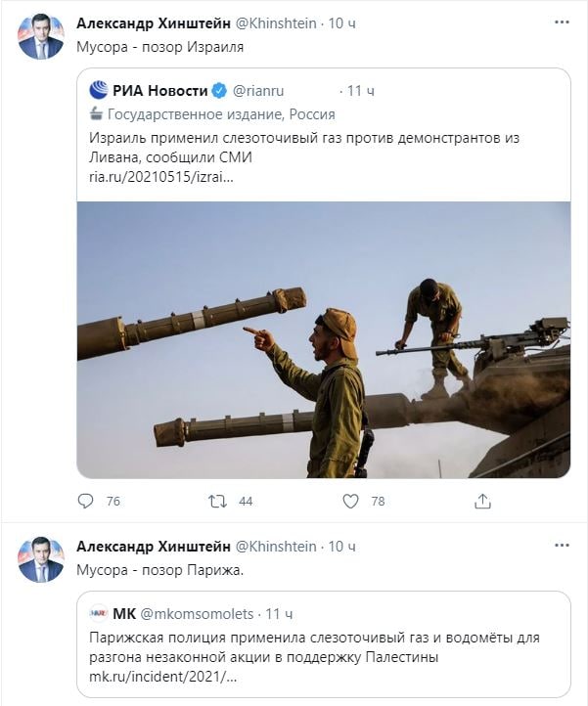The image size is (588, 706).
Task: Open the second tweet's '10 ч' timestamp
Action: coord(341,546)
